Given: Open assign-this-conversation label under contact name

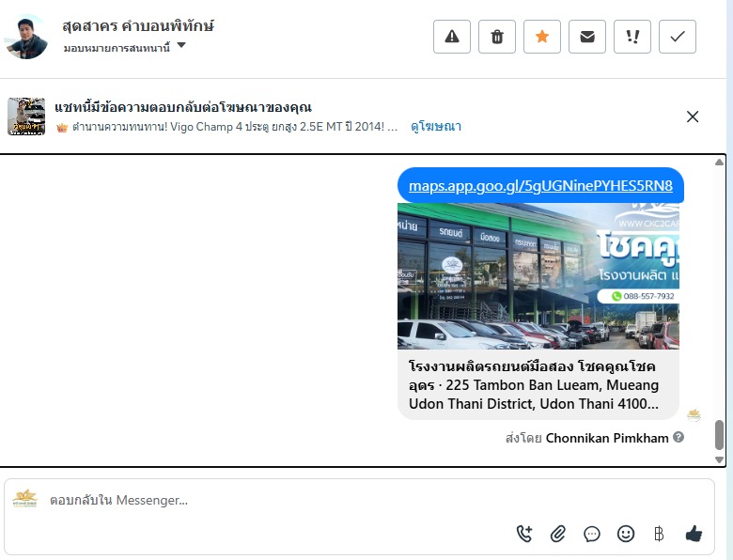Looking at the screenshot, I should tap(117, 48).
